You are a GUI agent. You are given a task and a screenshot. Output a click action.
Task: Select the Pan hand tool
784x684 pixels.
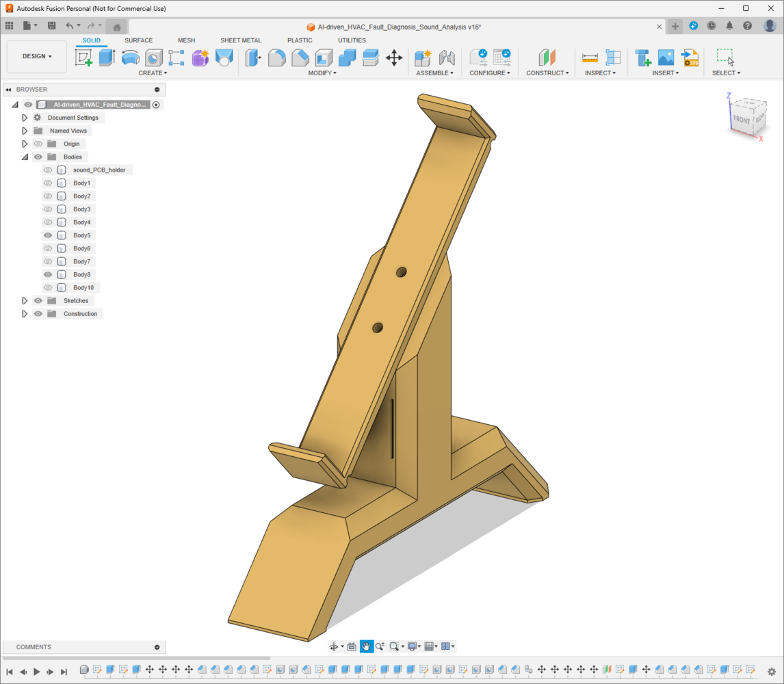[x=367, y=646]
